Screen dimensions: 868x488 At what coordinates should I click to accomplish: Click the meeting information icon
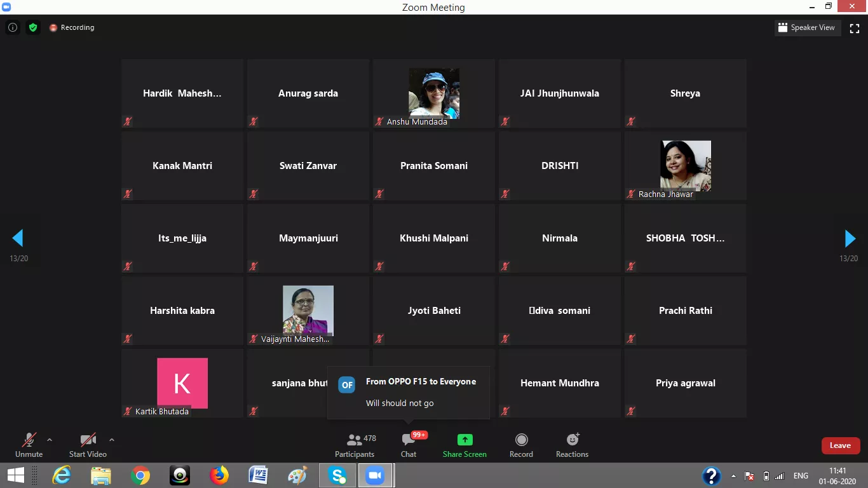pos(12,27)
